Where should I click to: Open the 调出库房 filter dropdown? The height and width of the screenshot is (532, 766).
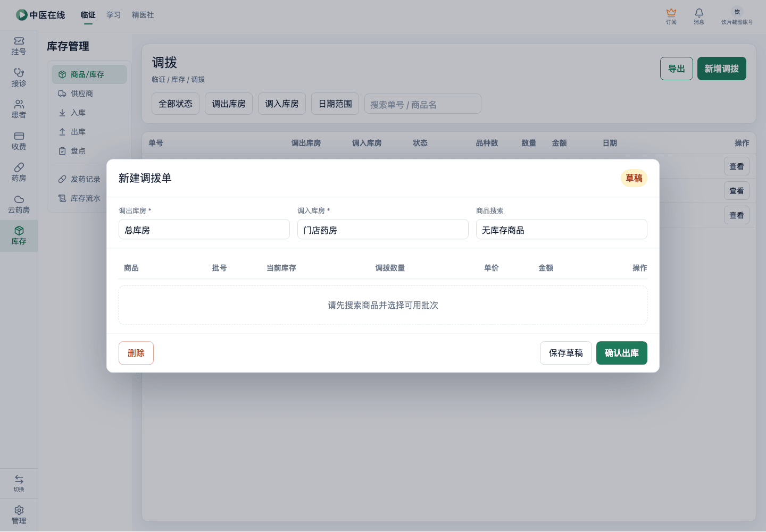click(229, 104)
